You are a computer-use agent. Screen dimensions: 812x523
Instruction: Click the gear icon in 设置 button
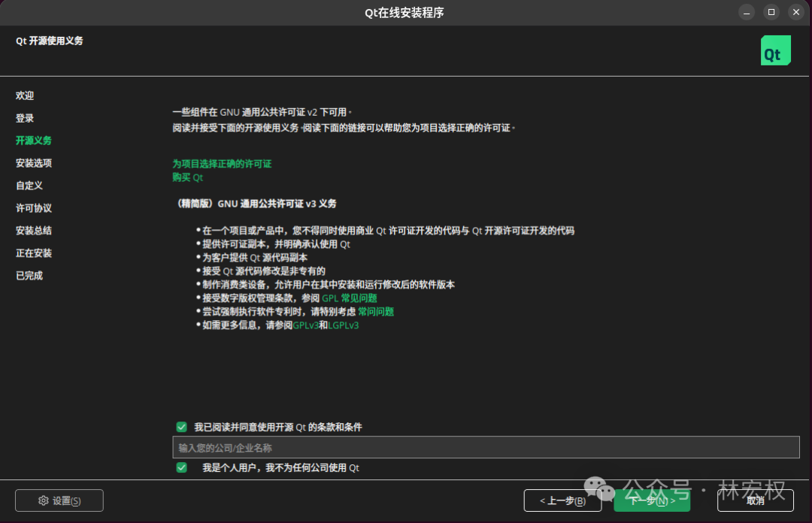point(44,500)
